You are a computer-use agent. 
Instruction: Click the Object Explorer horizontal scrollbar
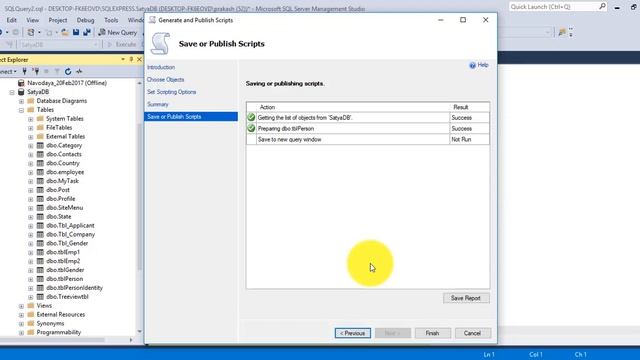52,340
